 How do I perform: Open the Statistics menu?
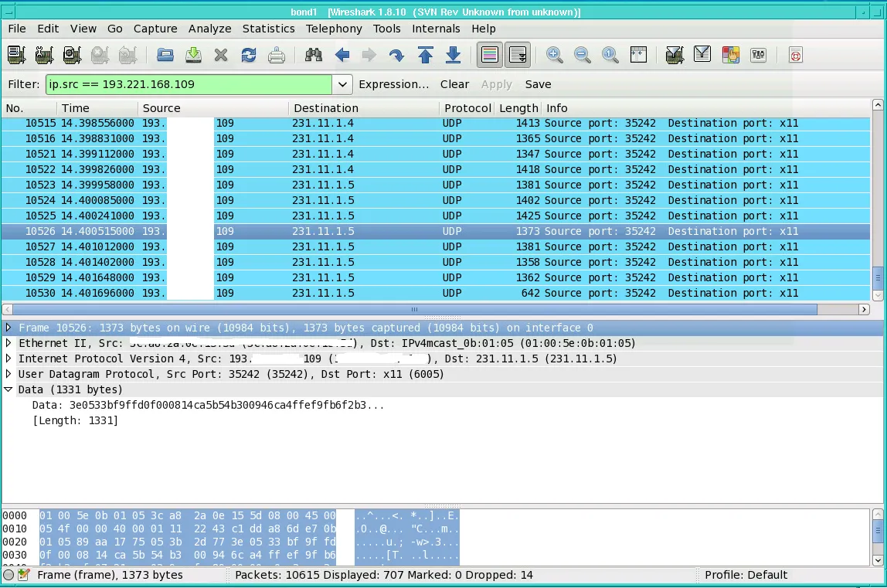coord(269,29)
